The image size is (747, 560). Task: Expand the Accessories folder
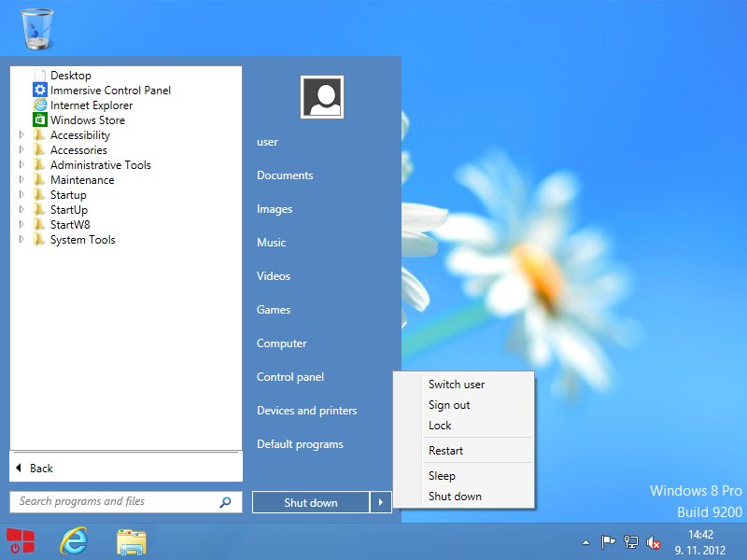pyautogui.click(x=21, y=149)
